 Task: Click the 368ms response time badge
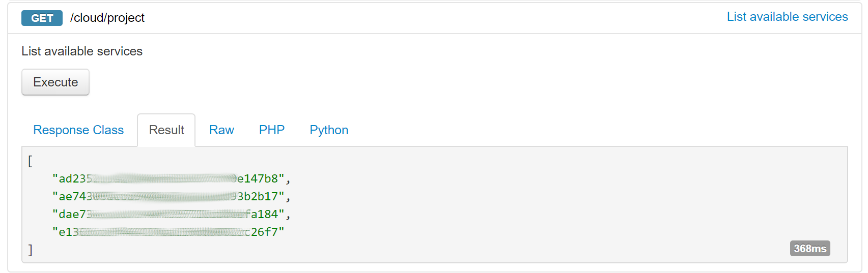pos(810,249)
